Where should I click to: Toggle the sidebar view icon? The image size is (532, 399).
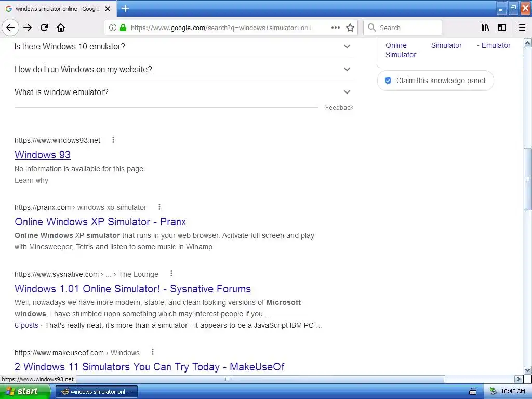pyautogui.click(x=502, y=28)
